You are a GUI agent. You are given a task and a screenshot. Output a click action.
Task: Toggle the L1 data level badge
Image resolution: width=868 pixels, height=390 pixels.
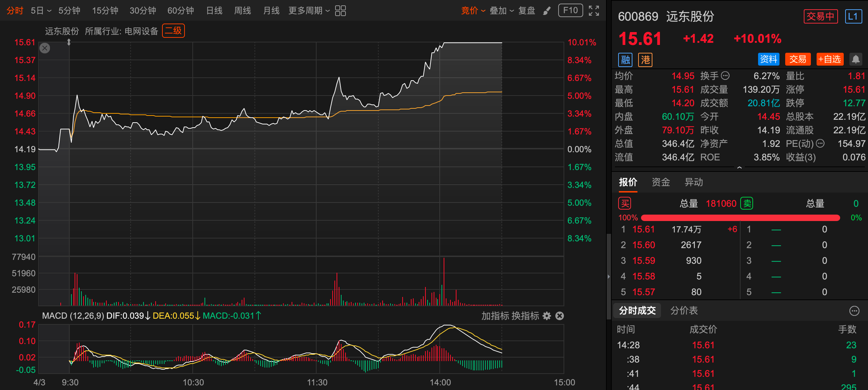[x=853, y=16]
